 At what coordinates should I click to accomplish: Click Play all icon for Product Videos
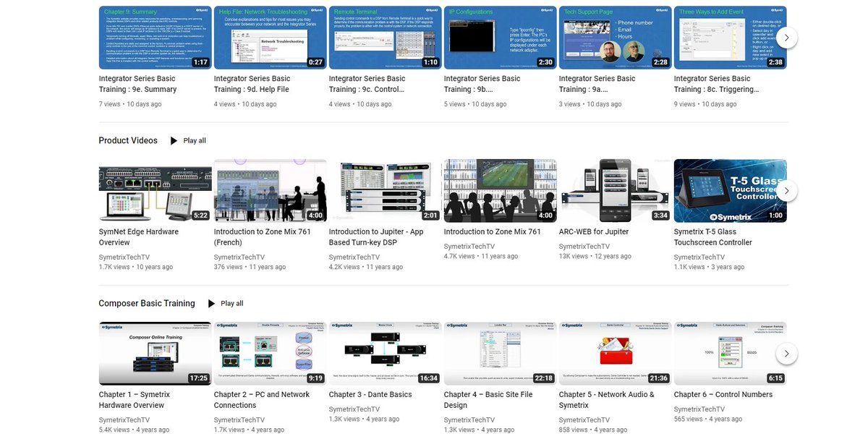pyautogui.click(x=174, y=141)
